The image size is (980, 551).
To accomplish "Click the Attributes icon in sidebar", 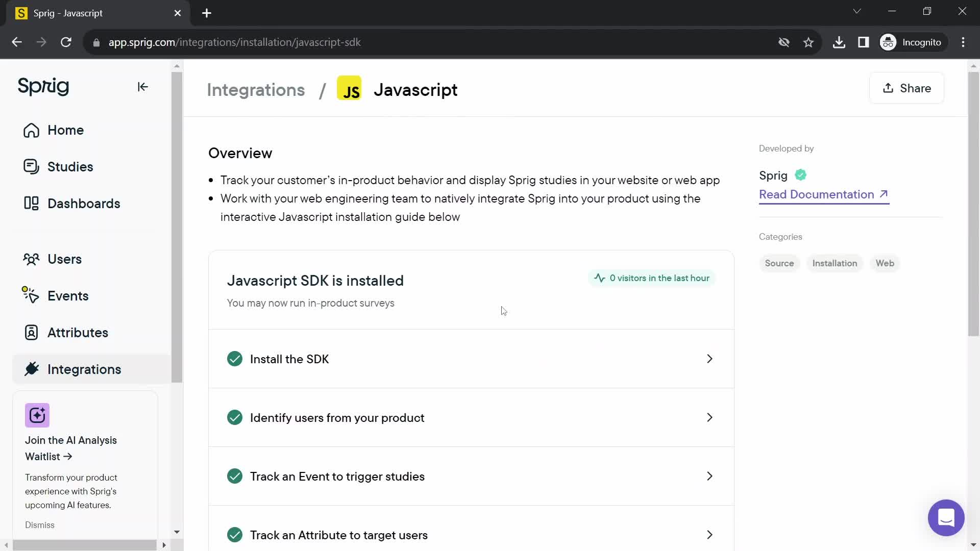I will pos(31,333).
